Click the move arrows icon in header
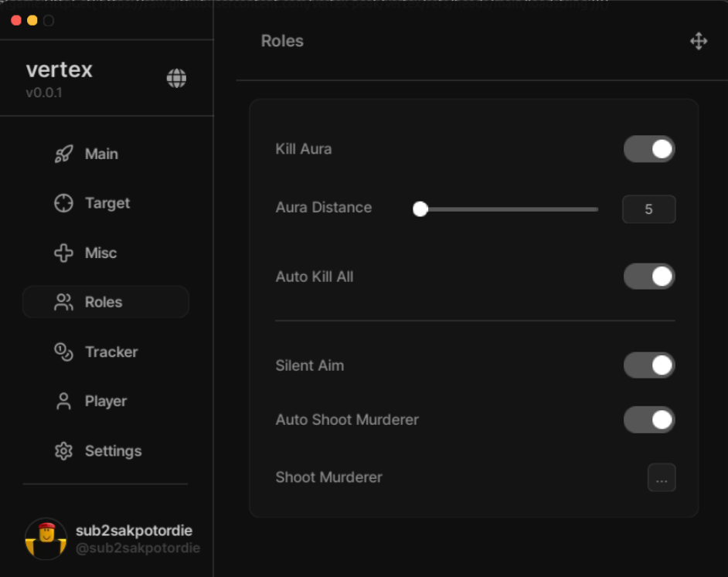The height and width of the screenshot is (577, 728). (x=699, y=41)
